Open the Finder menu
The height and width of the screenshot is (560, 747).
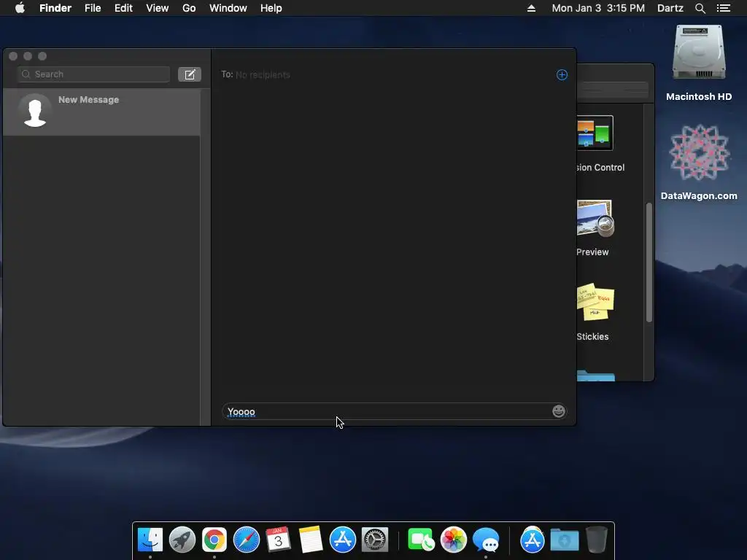tap(55, 8)
